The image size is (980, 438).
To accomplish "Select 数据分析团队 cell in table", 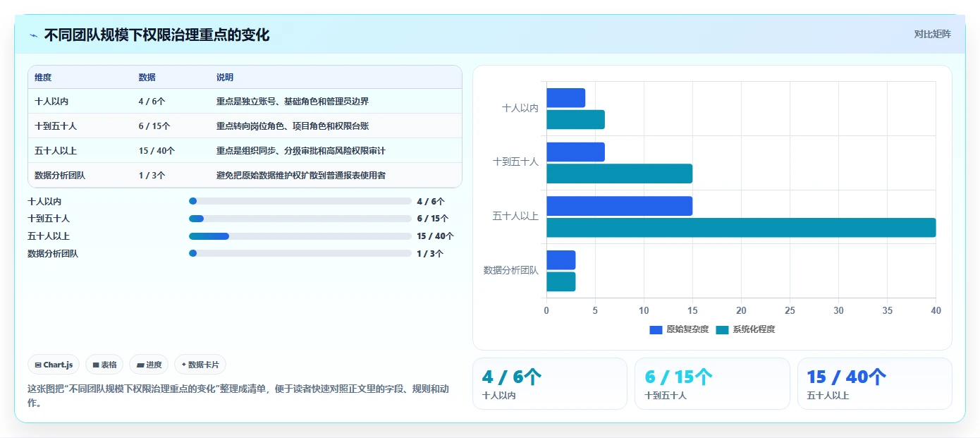I will coord(60,176).
